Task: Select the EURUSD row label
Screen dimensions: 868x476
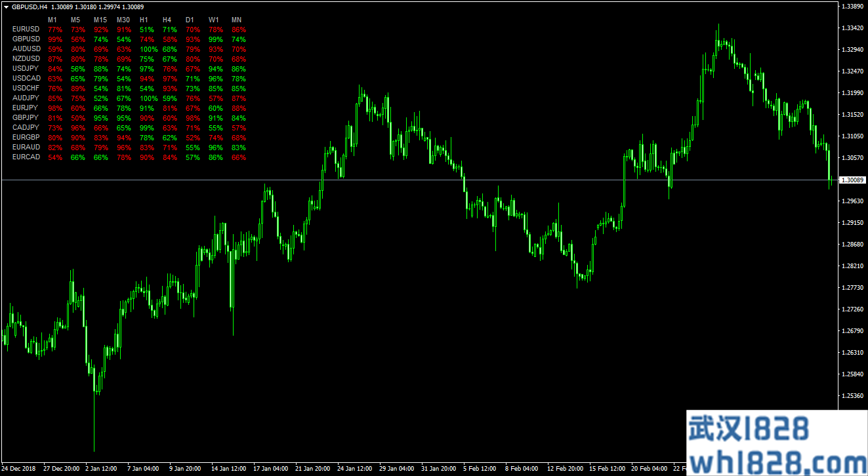Action: tap(26, 30)
